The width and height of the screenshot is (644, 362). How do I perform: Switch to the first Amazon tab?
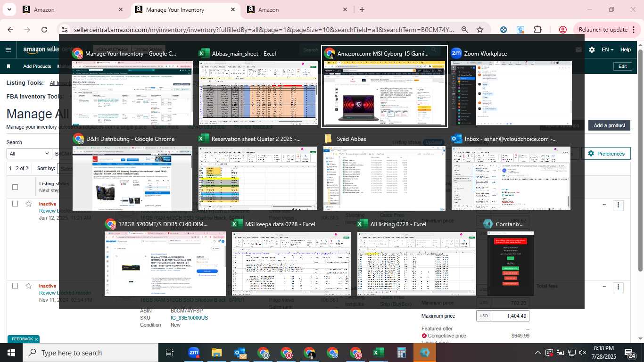[73, 9]
